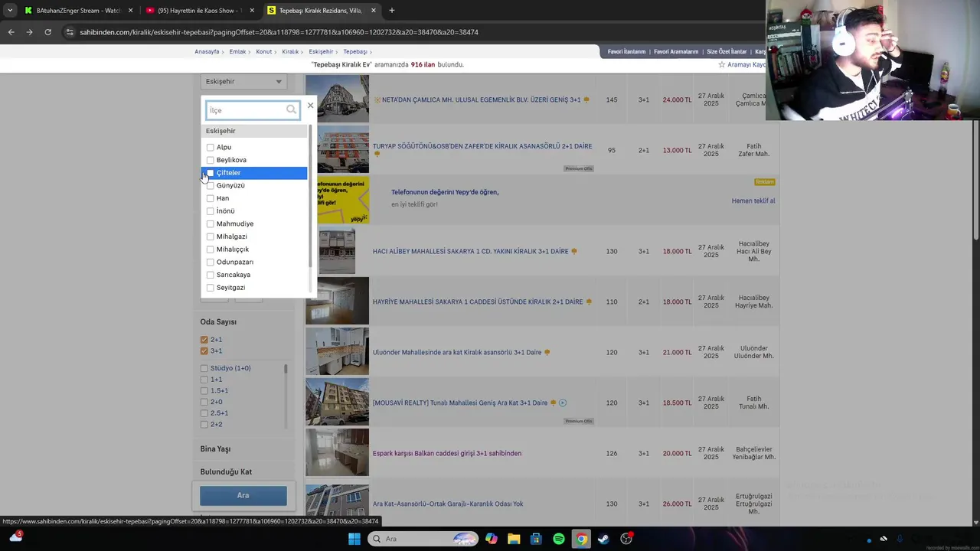Image resolution: width=980 pixels, height=551 pixels.
Task: Go to Anasayfa breadcrumb link
Action: click(x=207, y=52)
